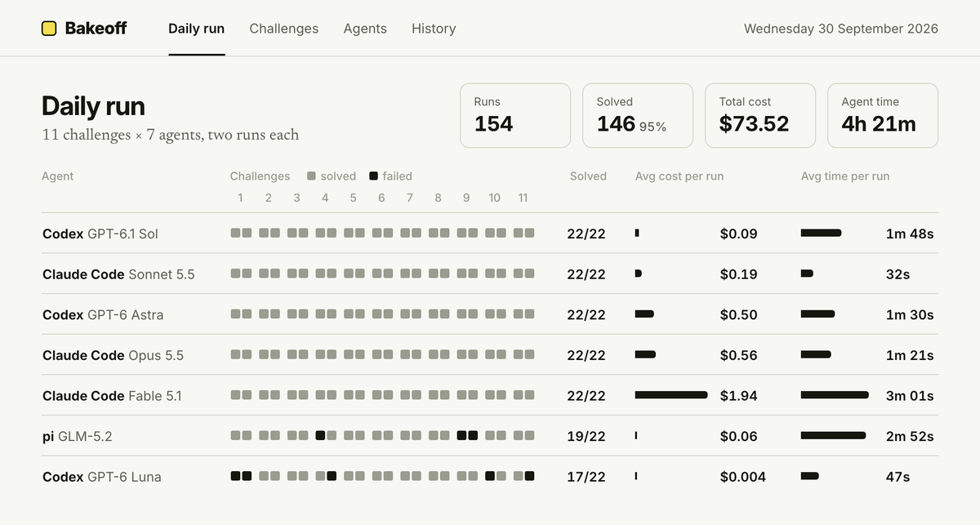Click the $0.06 average cost value
980x525 pixels.
point(738,437)
